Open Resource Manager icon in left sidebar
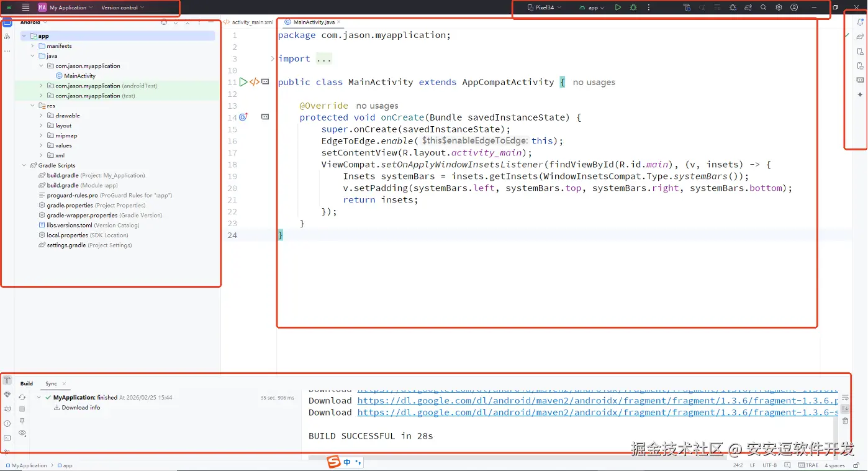This screenshot has width=868, height=471. click(x=7, y=37)
